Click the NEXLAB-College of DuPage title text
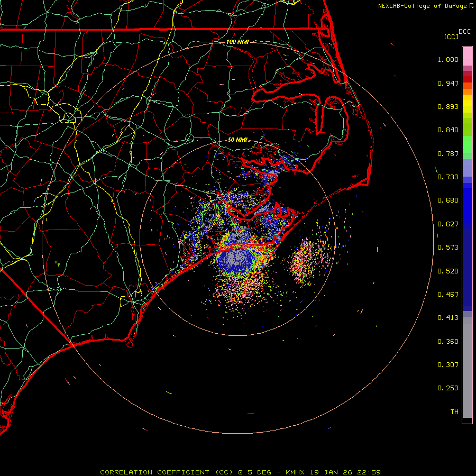 pos(422,6)
